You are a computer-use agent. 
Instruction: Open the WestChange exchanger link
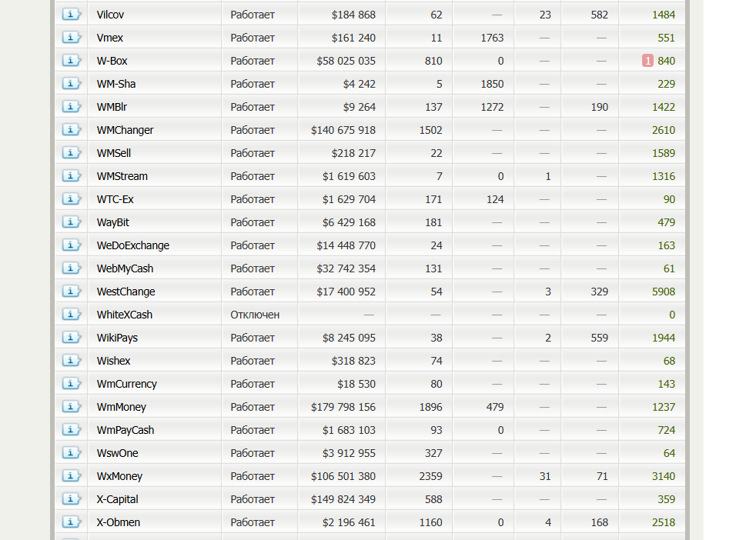125,292
